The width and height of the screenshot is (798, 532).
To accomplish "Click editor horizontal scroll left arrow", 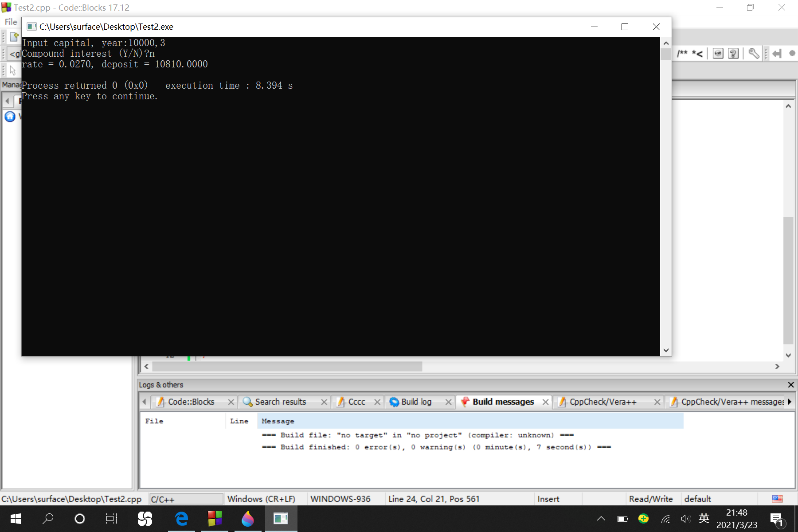I will pos(146,367).
